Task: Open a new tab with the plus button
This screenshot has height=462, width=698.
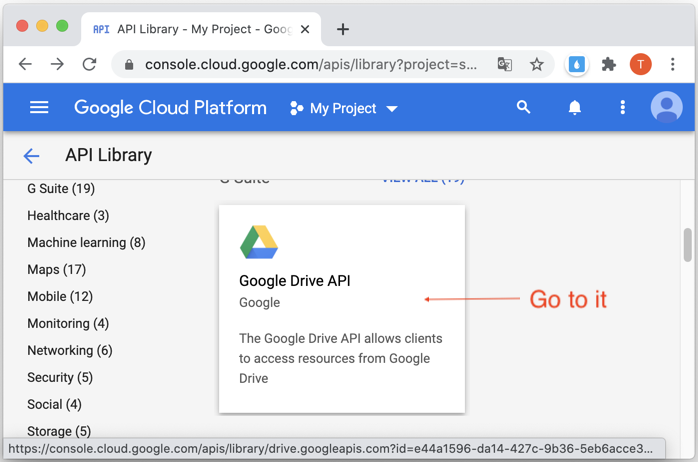Action: point(343,29)
